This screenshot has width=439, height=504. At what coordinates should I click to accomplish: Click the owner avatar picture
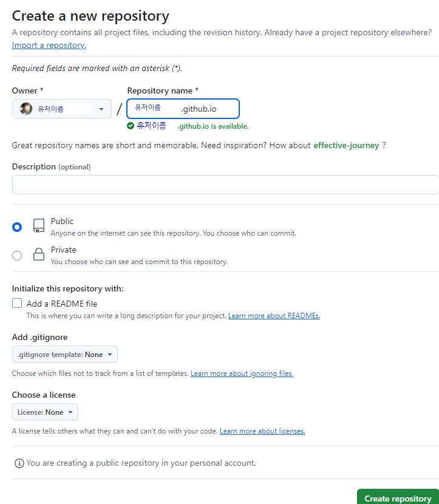26,109
